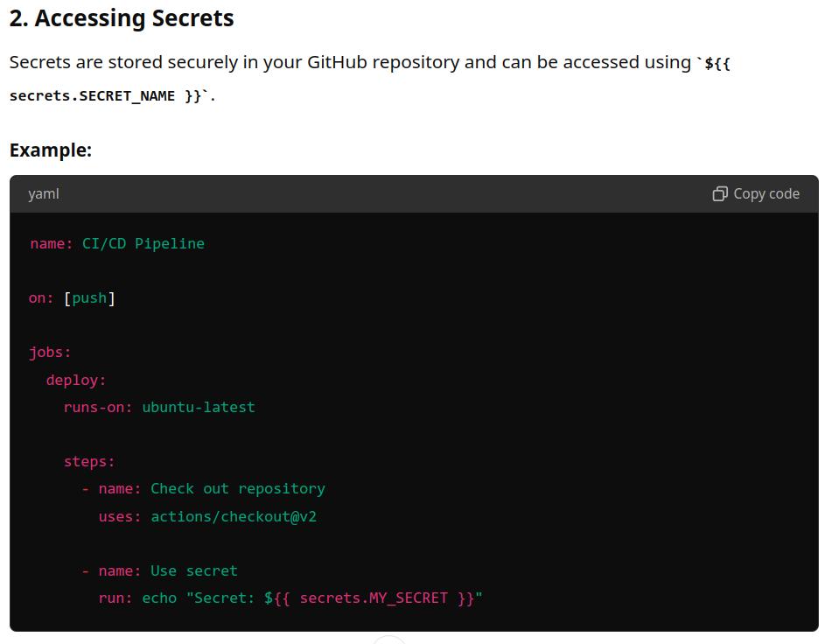
Task: Click the 'CI/CD Pipeline' name value
Action: (143, 243)
